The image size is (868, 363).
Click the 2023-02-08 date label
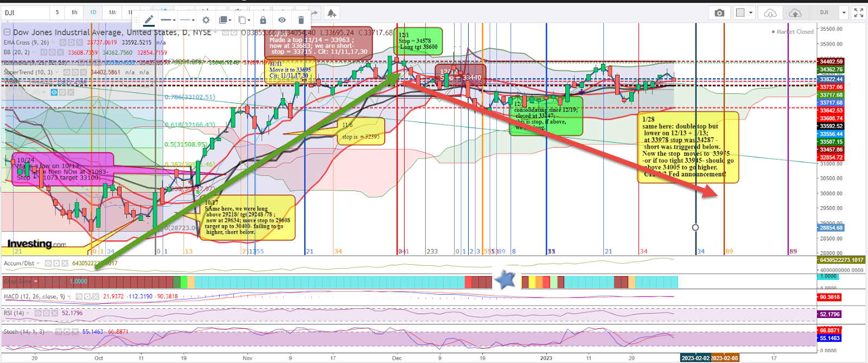click(724, 358)
